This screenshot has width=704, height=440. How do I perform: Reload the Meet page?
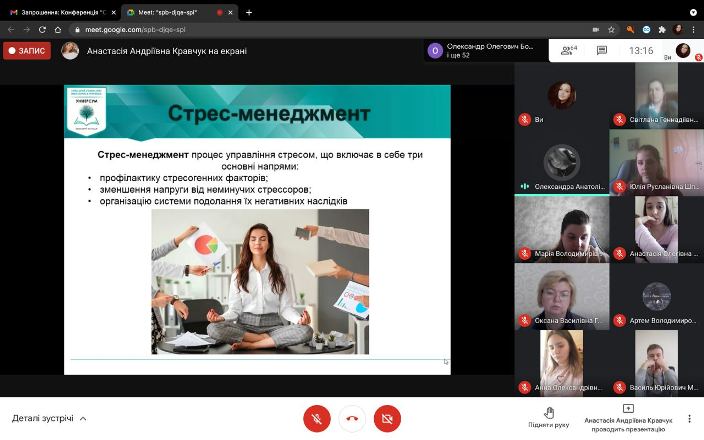tap(42, 30)
